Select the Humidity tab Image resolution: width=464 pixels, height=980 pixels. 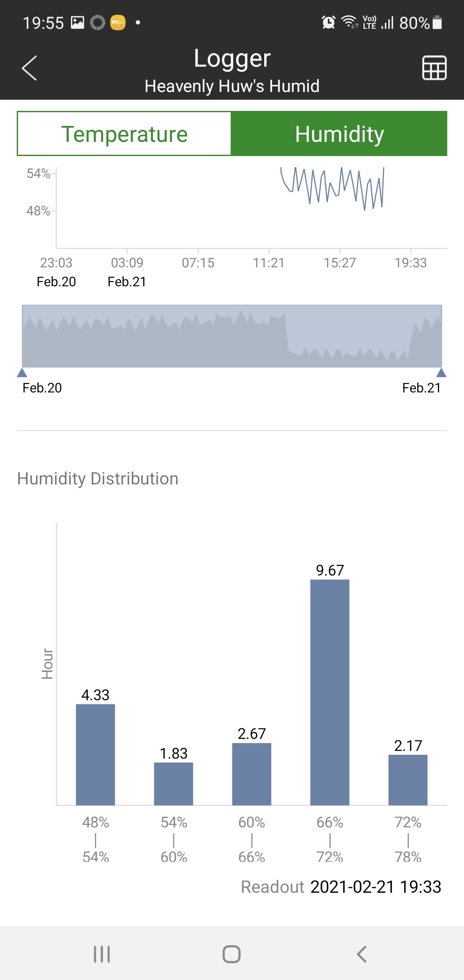click(339, 134)
